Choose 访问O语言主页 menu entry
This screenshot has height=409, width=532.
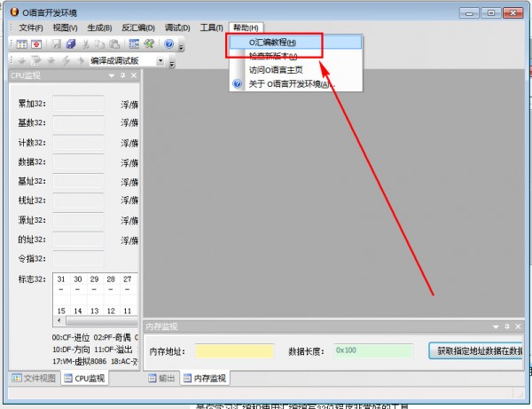(x=295, y=70)
